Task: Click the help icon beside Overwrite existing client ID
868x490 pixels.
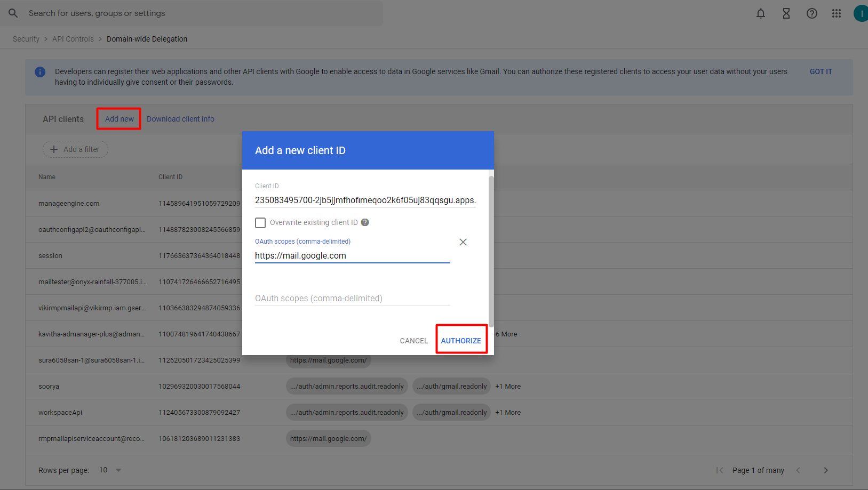Action: click(364, 222)
